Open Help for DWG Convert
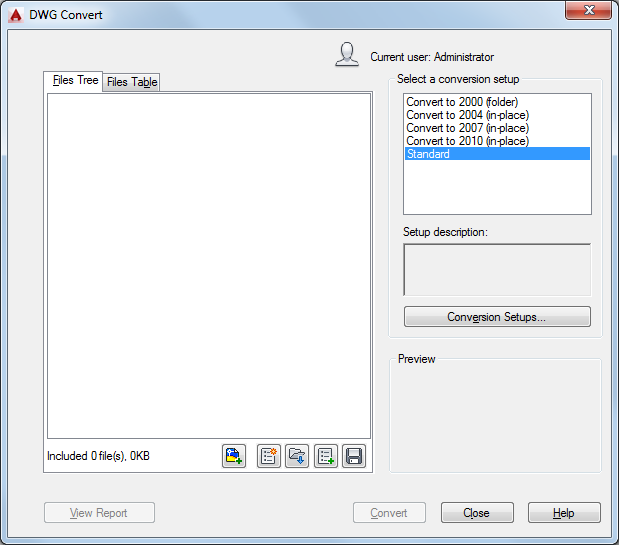Viewport: 619px width, 545px height. point(564,513)
